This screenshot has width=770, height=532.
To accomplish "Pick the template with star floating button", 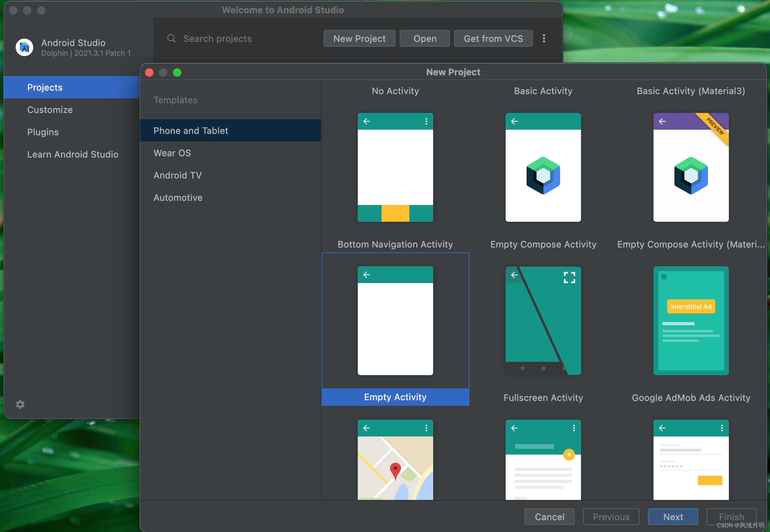I will [543, 459].
